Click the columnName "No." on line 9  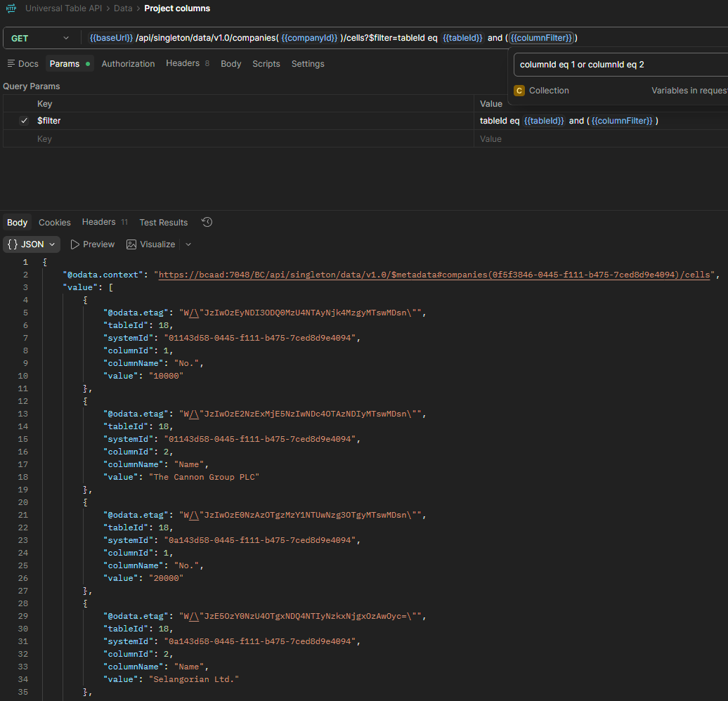coord(187,364)
